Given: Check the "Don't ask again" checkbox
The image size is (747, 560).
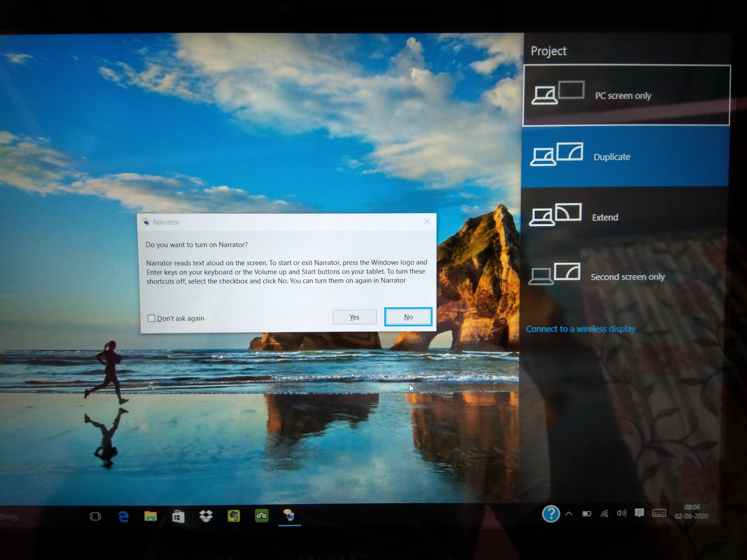Looking at the screenshot, I should 152,318.
